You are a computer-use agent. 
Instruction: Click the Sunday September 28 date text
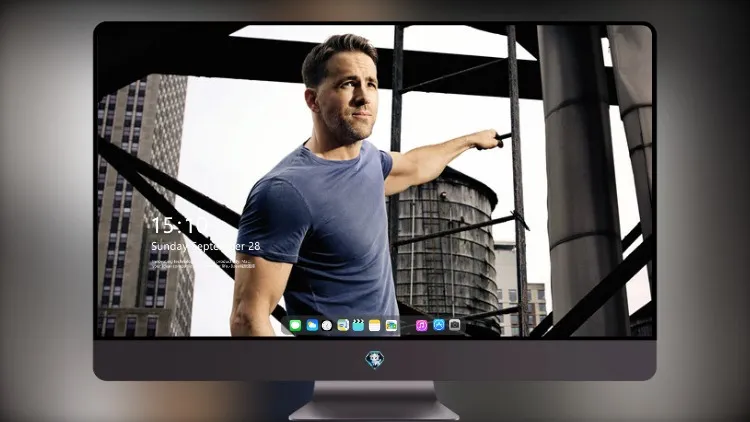click(x=206, y=246)
